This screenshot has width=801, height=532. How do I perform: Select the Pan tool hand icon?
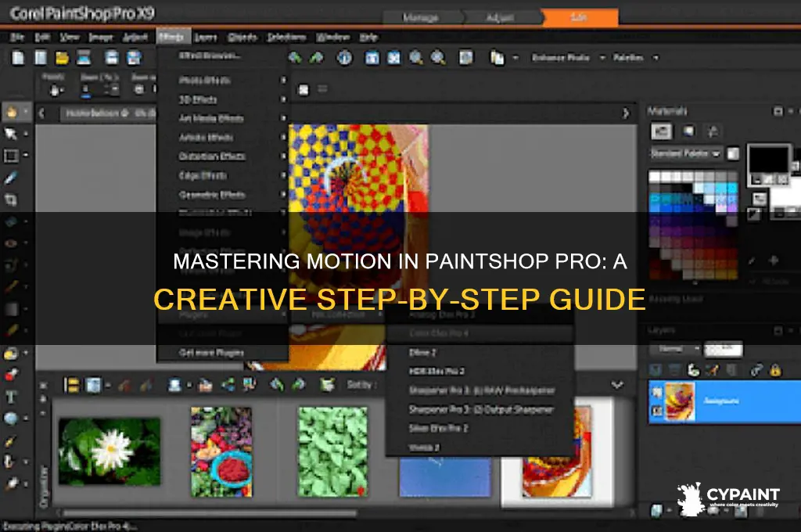(x=11, y=112)
